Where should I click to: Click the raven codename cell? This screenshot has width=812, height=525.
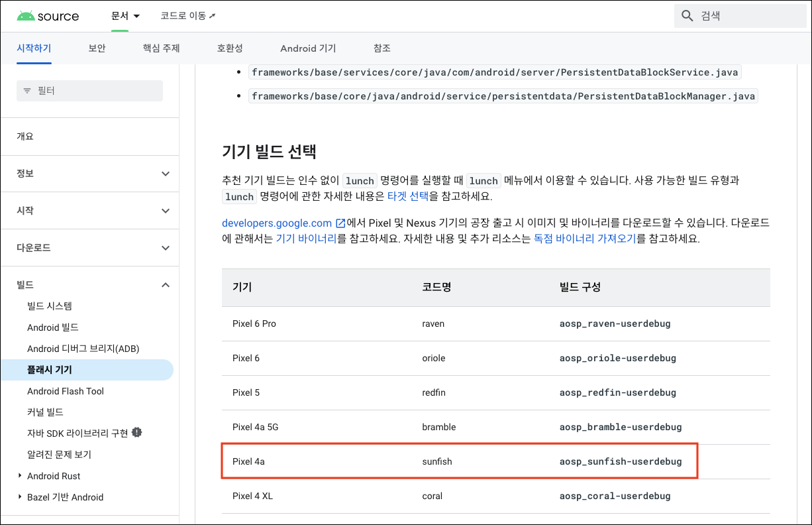433,324
